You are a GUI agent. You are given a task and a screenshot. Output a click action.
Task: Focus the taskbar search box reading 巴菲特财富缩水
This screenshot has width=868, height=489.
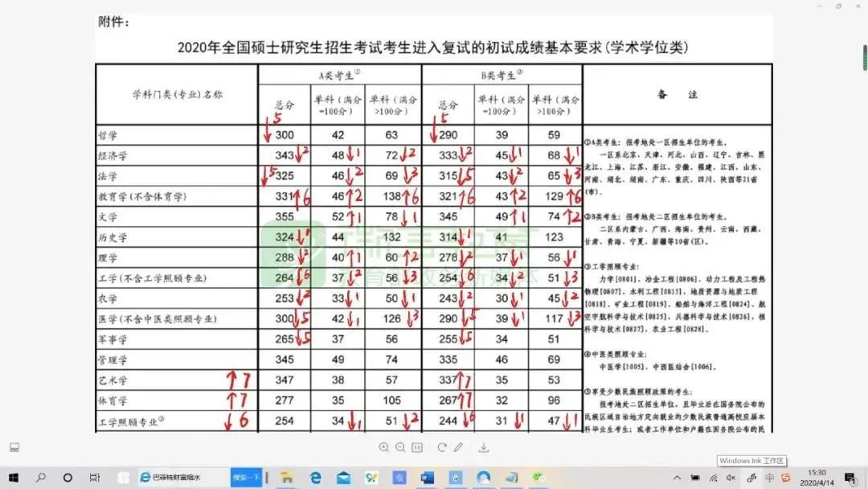(182, 478)
